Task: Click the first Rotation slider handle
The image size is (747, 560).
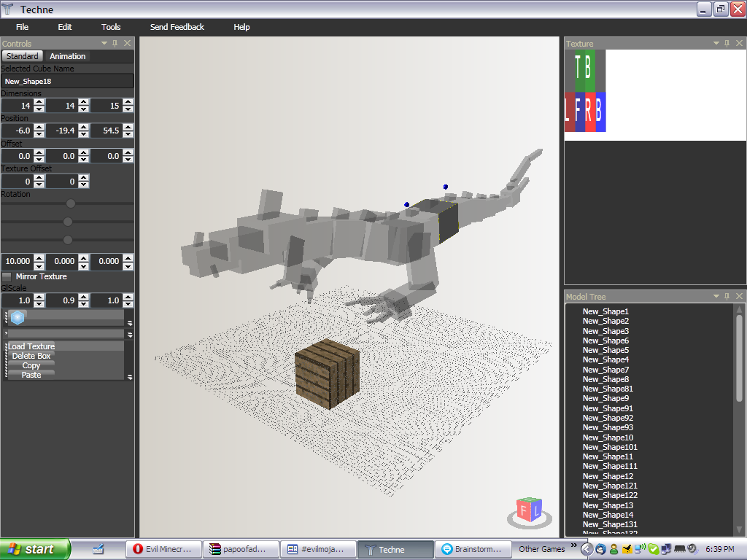Action: [71, 203]
